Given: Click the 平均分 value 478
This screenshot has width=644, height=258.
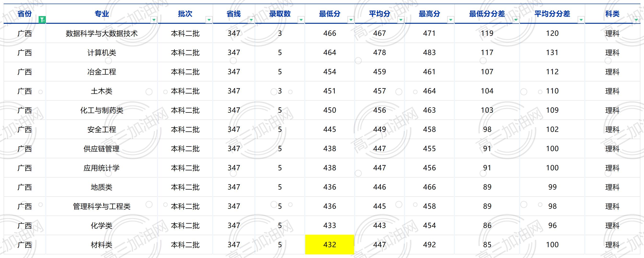Looking at the screenshot, I should [380, 52].
